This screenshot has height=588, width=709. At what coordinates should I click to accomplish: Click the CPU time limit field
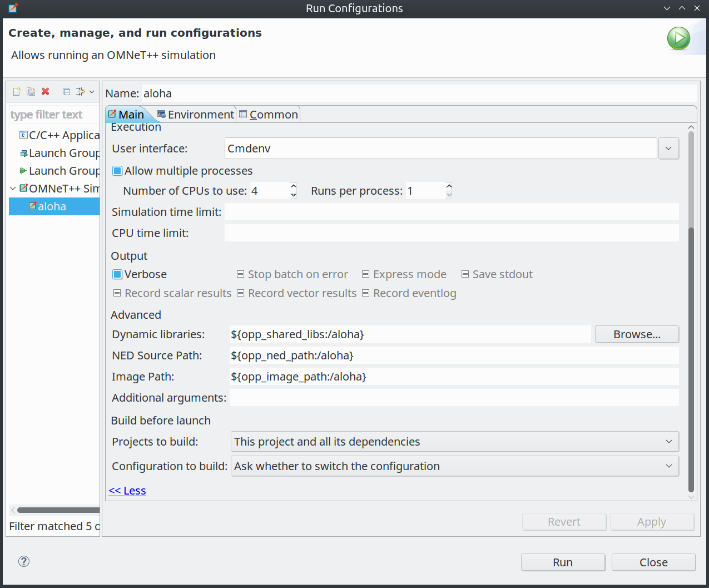[x=452, y=233]
